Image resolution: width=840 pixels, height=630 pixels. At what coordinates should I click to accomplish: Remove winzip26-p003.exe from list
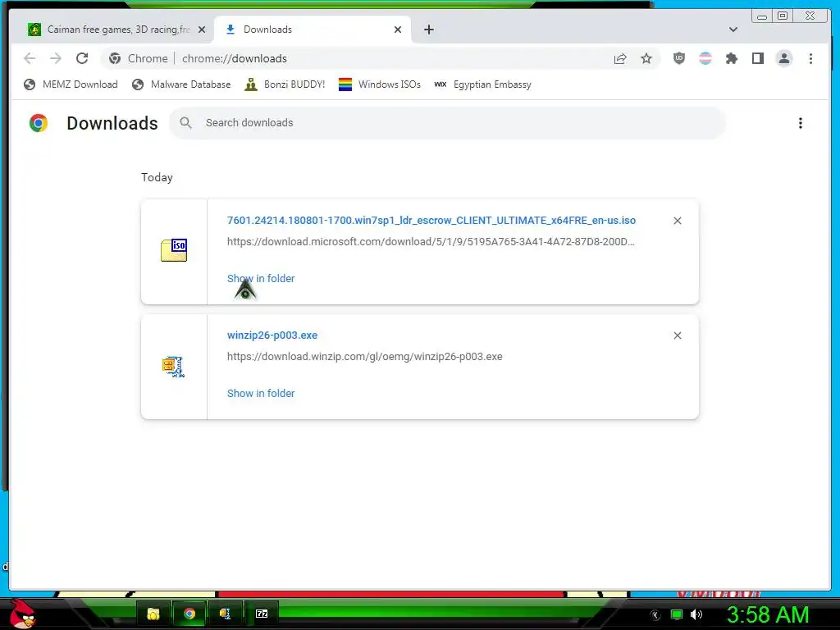pos(677,336)
